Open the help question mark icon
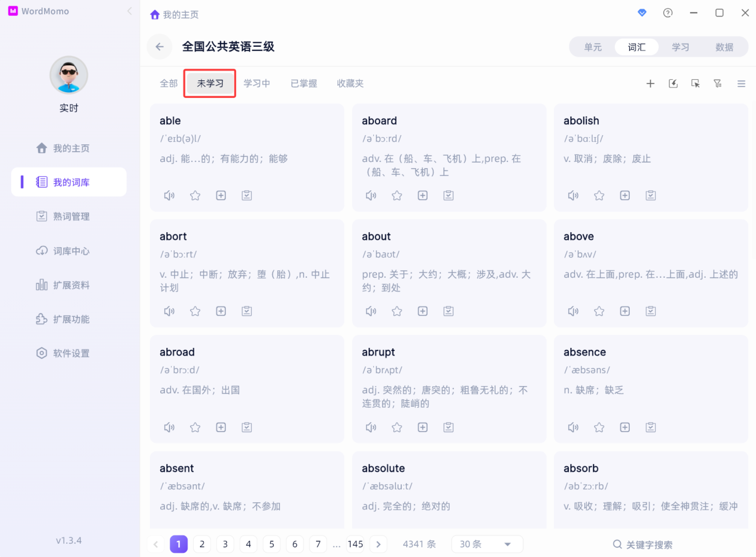 click(668, 13)
